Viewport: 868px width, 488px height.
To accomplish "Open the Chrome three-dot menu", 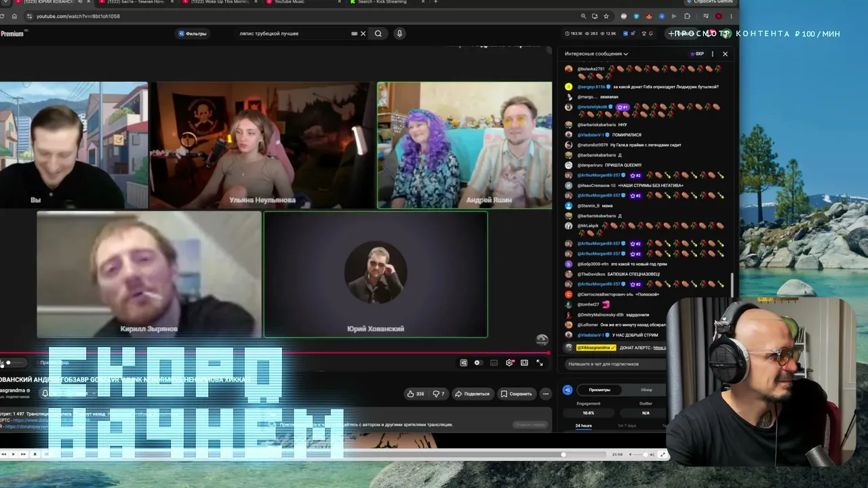I will point(730,16).
